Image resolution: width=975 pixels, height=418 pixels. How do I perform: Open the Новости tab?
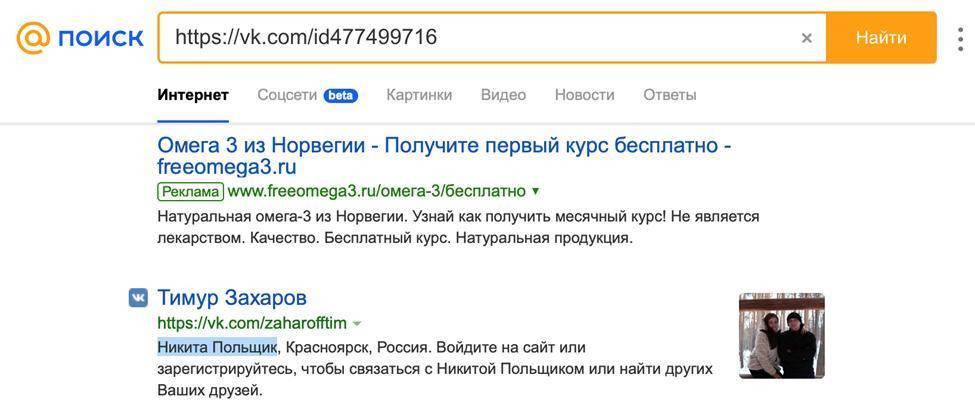click(585, 95)
